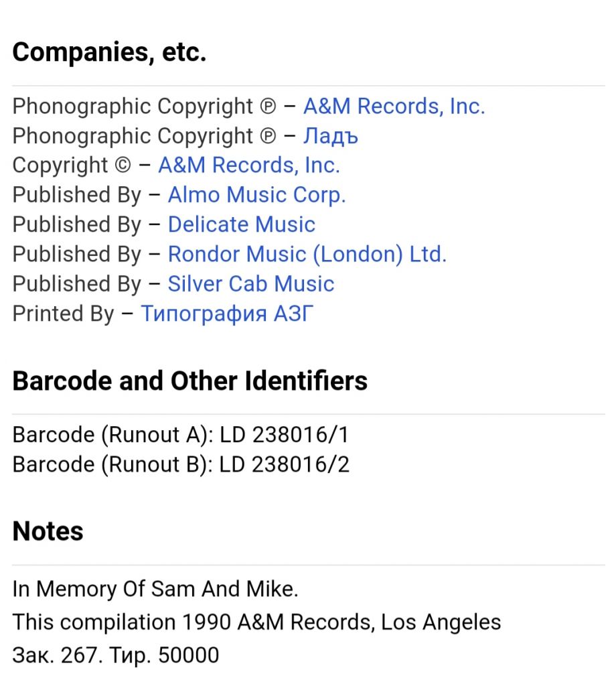Click the Notes section heading
Viewport: 616px width, 686px height.
click(48, 531)
